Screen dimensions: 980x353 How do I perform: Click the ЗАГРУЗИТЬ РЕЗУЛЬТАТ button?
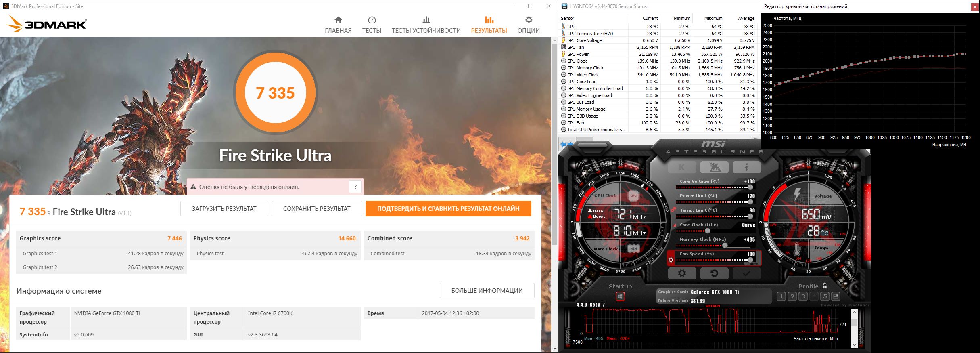tap(224, 209)
